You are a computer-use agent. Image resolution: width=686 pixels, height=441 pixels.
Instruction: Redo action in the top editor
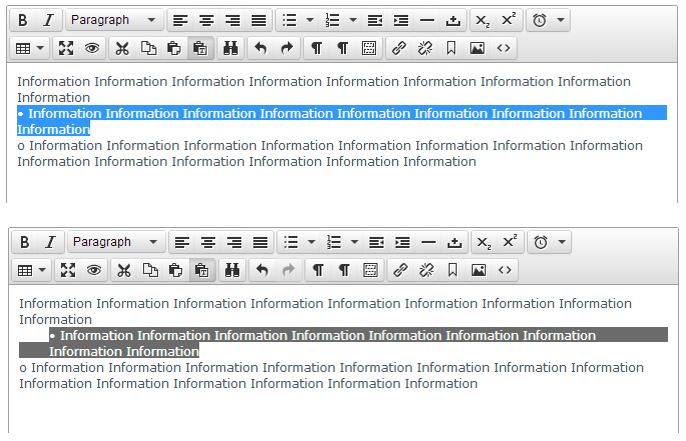[x=287, y=48]
